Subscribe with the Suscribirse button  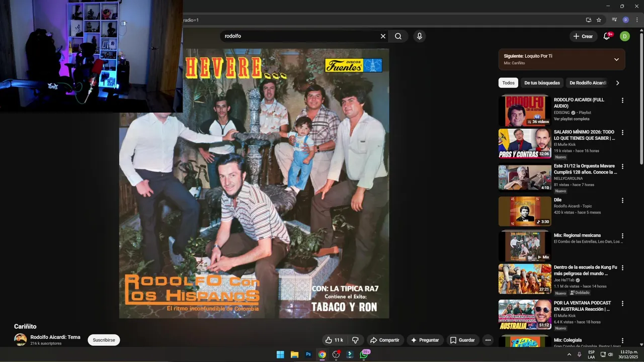[x=104, y=340]
